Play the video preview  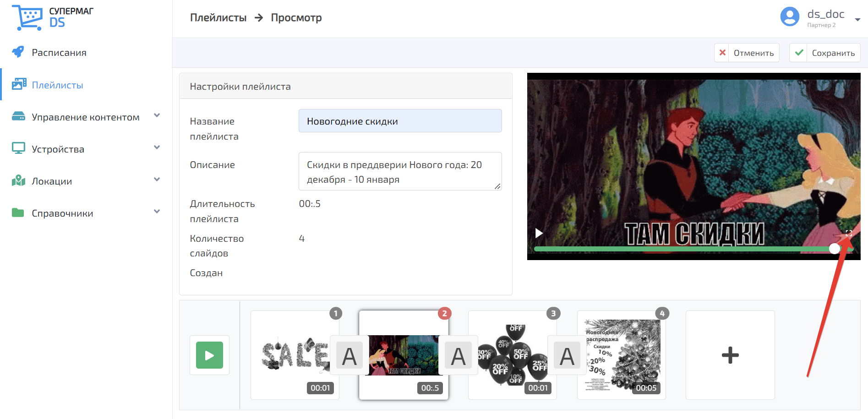tap(539, 233)
